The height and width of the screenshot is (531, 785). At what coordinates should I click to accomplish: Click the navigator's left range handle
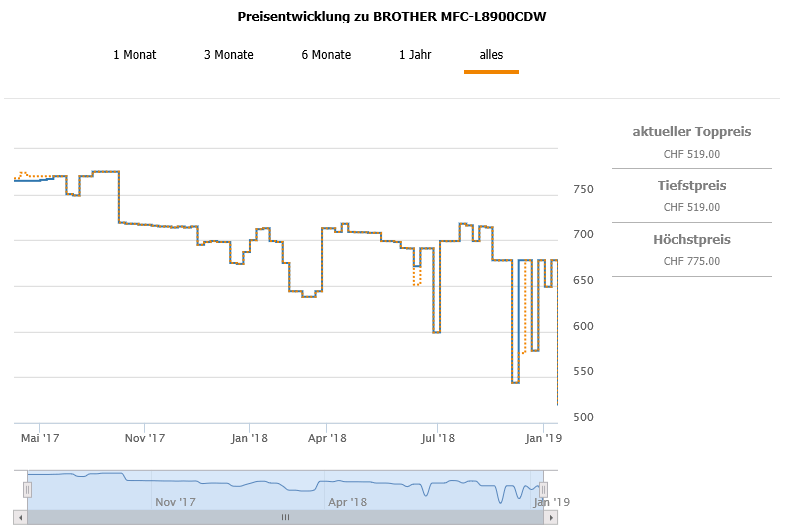[x=28, y=489]
